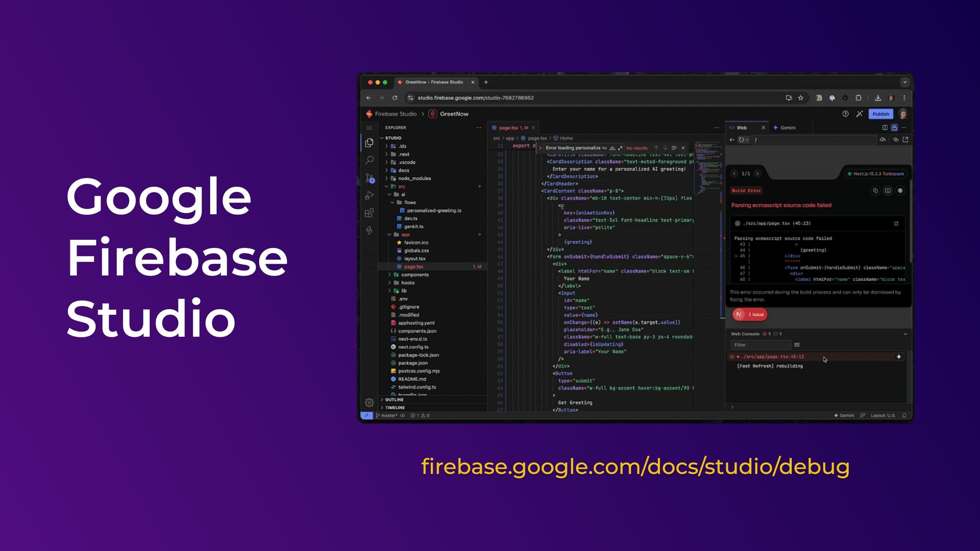
Task: Click the split editor layout icon in preview panel
Action: tap(885, 128)
